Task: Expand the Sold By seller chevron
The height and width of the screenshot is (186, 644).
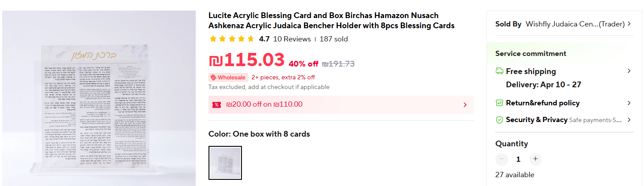Action: (629, 24)
